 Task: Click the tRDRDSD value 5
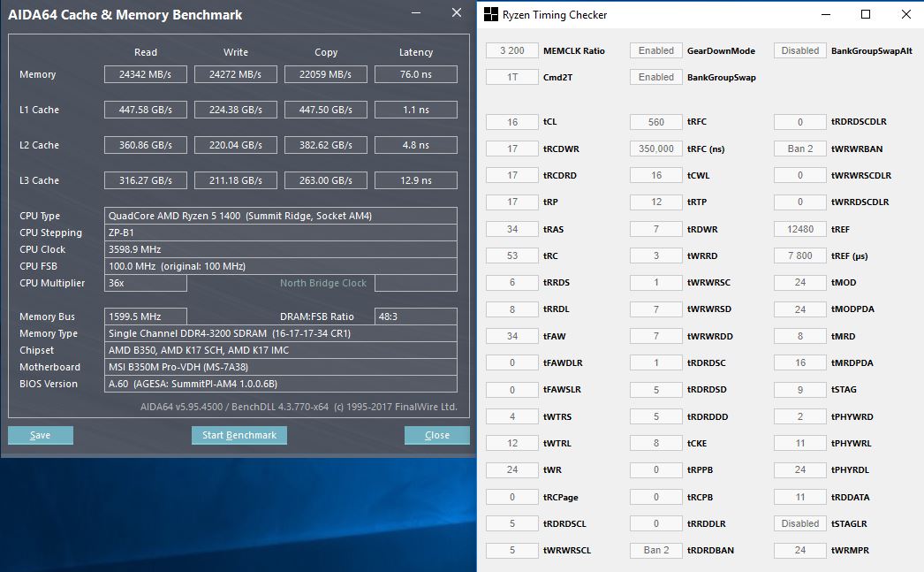pyautogui.click(x=655, y=390)
